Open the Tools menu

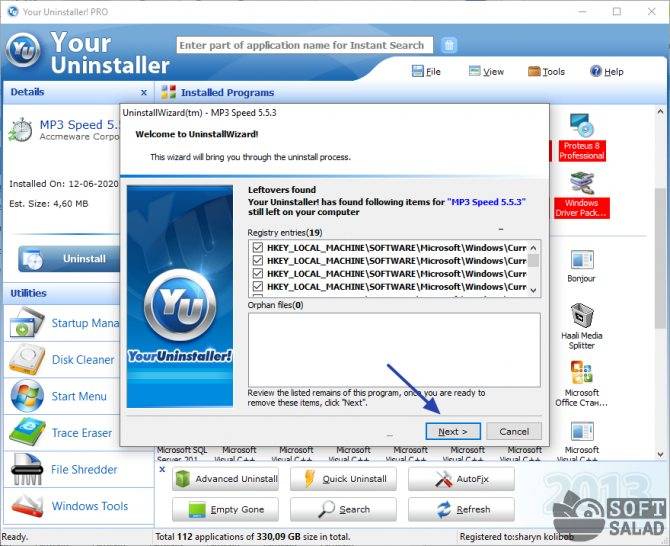click(x=547, y=71)
